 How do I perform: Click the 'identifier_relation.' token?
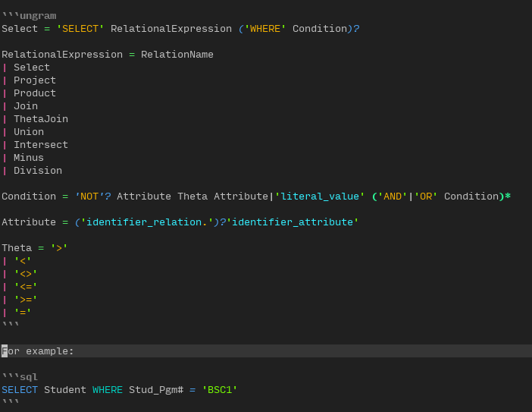pyautogui.click(x=147, y=222)
